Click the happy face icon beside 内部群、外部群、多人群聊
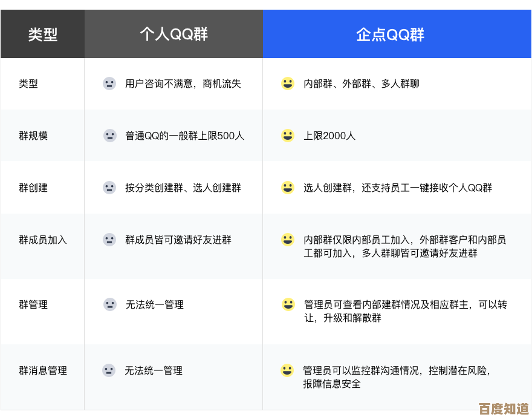This screenshot has width=532, height=420. pyautogui.click(x=287, y=84)
